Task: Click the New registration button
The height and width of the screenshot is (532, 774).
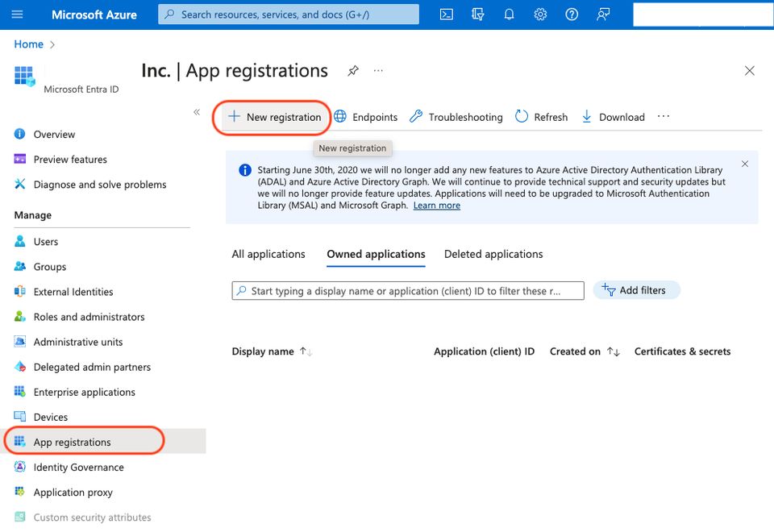Action: pyautogui.click(x=275, y=117)
